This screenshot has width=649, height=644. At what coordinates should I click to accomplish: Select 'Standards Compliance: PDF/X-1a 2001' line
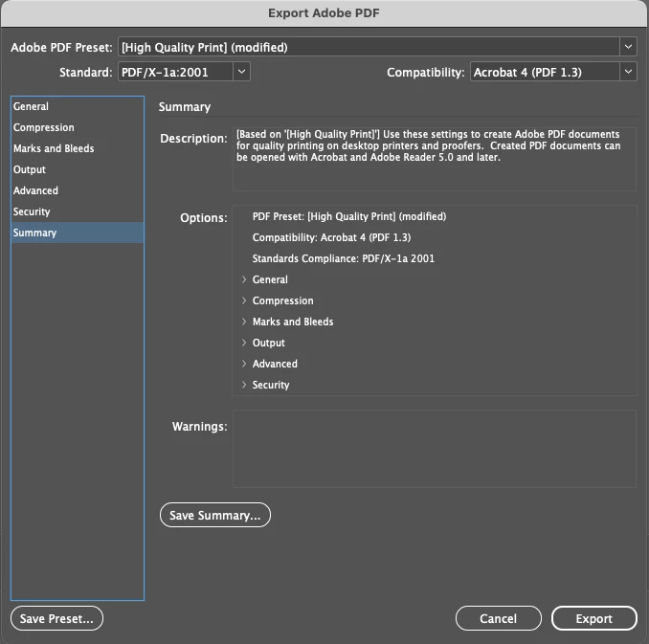(x=344, y=258)
